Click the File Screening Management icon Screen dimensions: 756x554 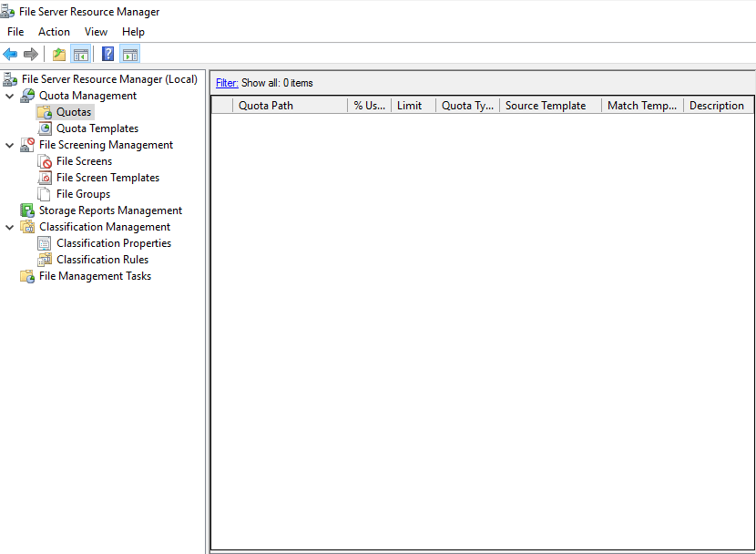(27, 145)
